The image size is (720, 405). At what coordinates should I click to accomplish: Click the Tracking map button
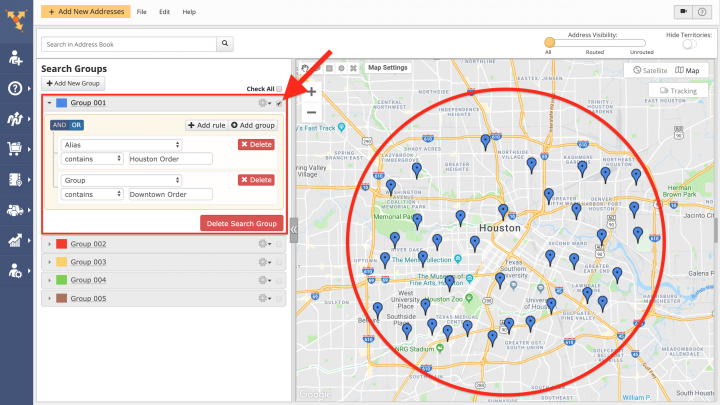(x=678, y=91)
